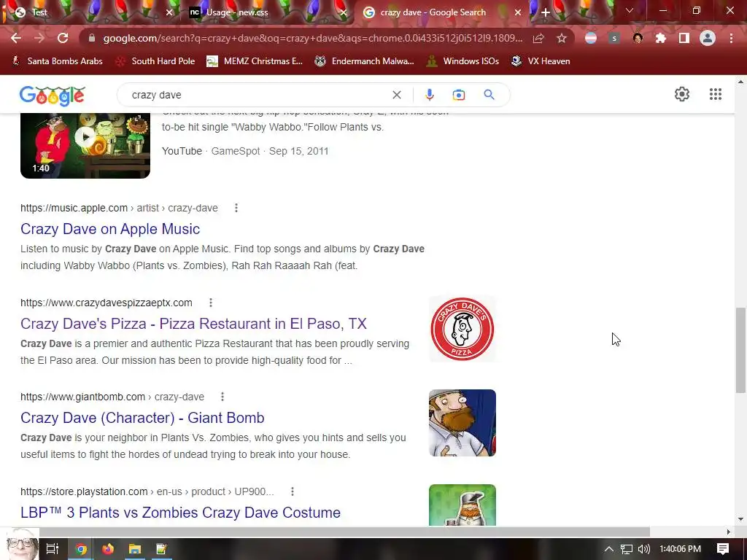Open the Windows ISOs bookmark
The height and width of the screenshot is (560, 747).
point(462,61)
